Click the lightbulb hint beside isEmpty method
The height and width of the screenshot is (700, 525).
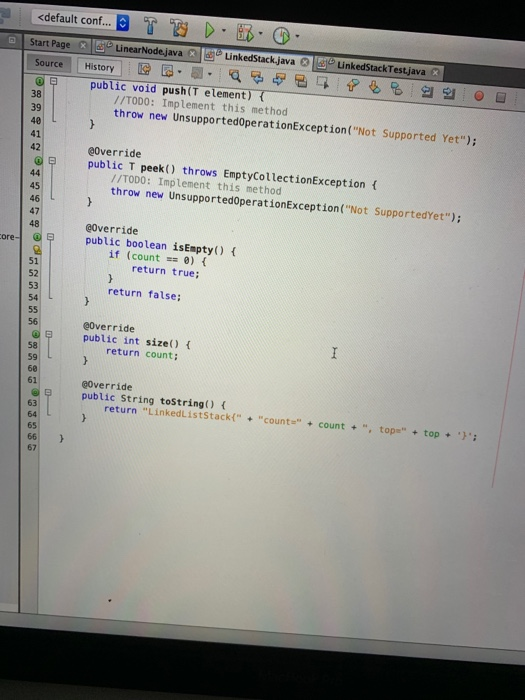38,250
